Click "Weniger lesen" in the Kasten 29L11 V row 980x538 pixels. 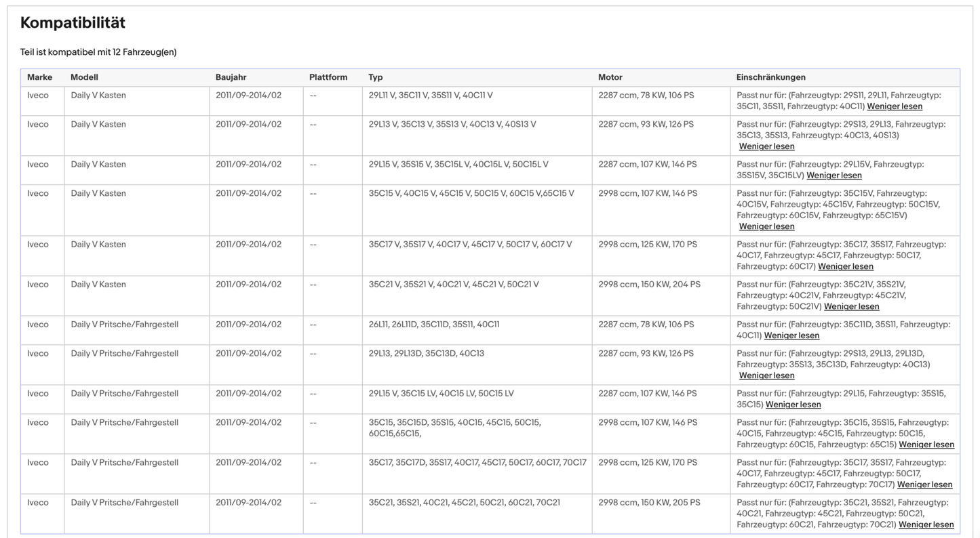[x=894, y=106]
